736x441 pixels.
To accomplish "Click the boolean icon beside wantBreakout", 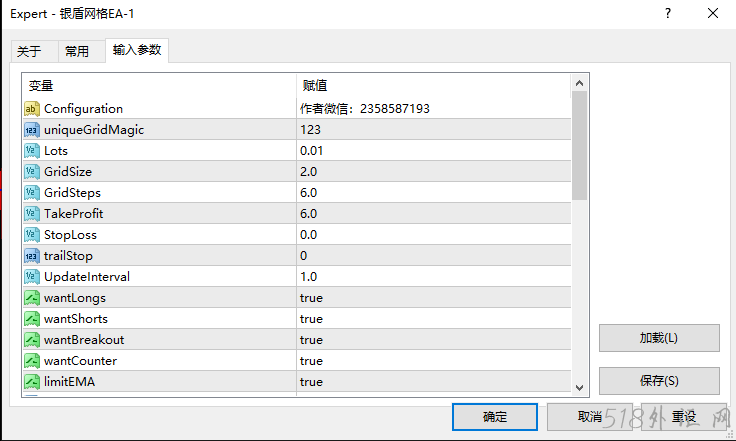I will [x=31, y=340].
